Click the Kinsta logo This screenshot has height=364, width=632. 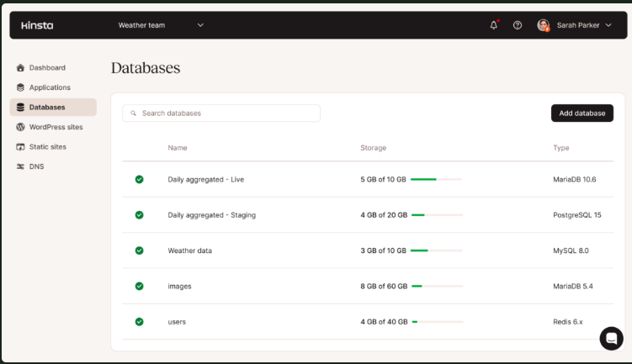coord(37,25)
